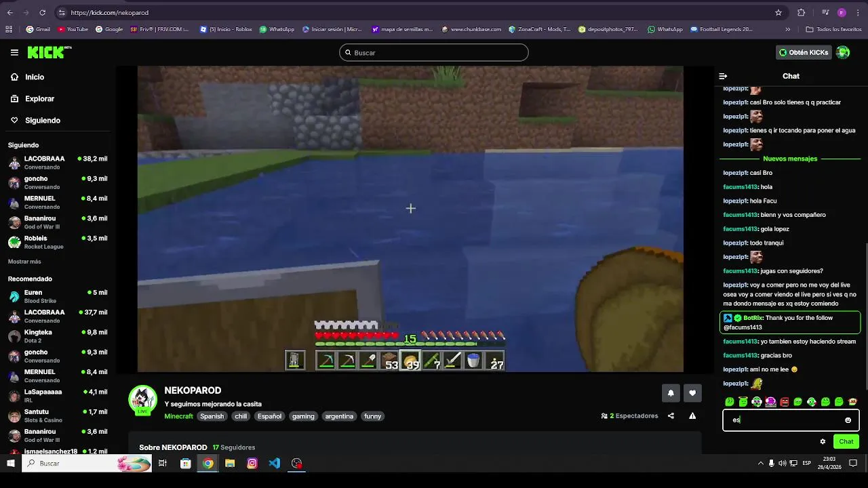Screen dimensions: 868x488
Task: Send message with green Chat button
Action: (846, 441)
